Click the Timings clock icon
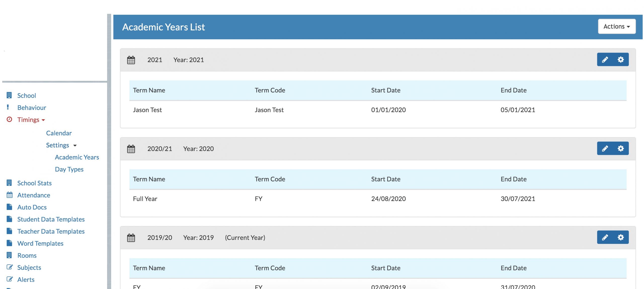Viewport: 644px width, 289px height. point(9,119)
